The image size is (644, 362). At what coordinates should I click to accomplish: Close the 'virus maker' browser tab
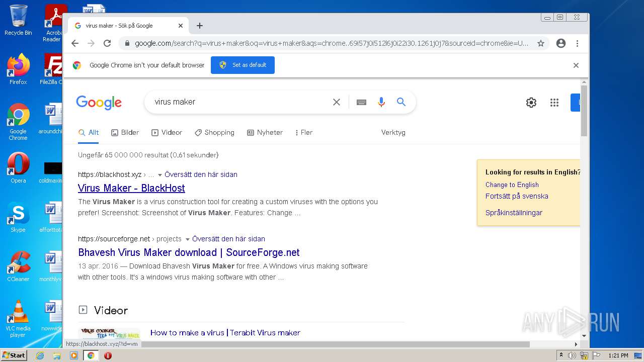[x=181, y=26]
